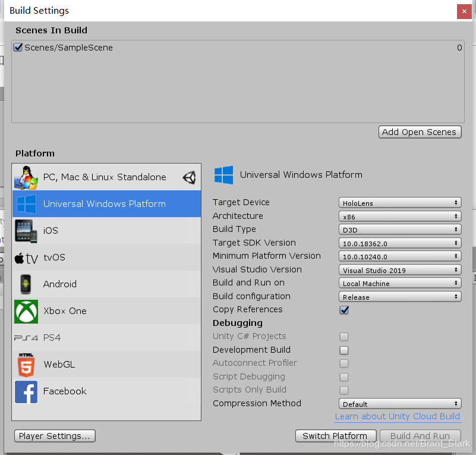The width and height of the screenshot is (476, 455).
Task: Open the Target Device dropdown showing HoloLens
Action: click(x=400, y=203)
